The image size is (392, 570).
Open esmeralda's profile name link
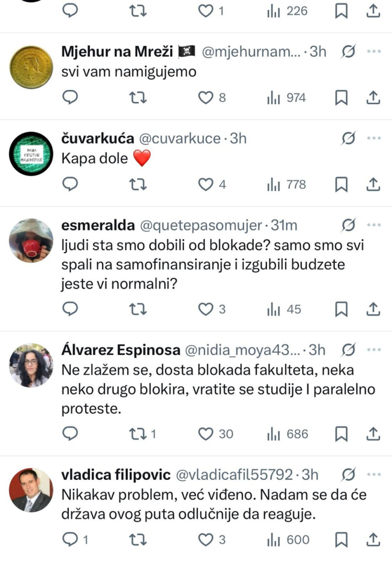[98, 226]
